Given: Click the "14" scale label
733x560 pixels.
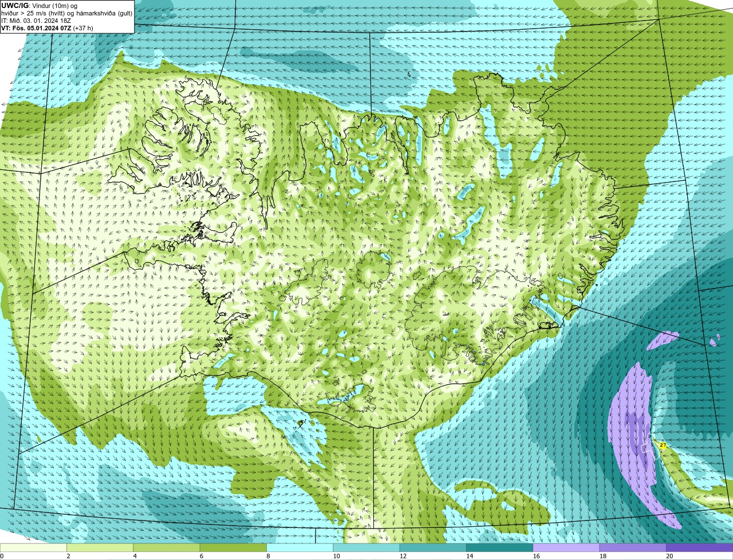Looking at the screenshot, I should (x=470, y=556).
